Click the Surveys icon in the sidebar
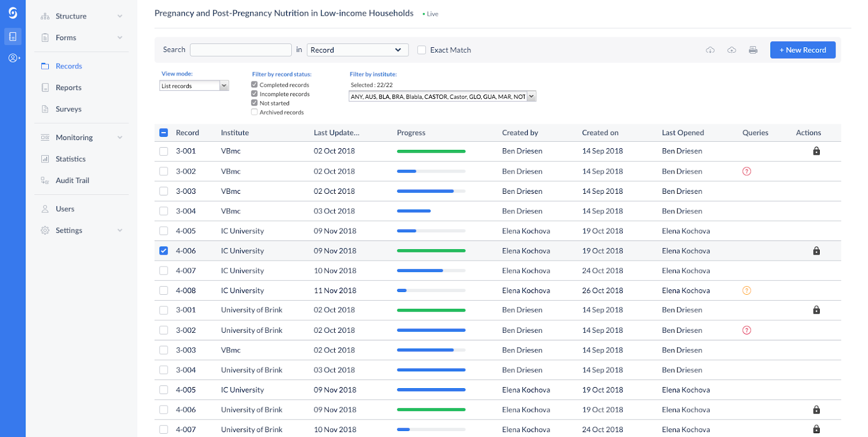868x437 pixels. 45,109
